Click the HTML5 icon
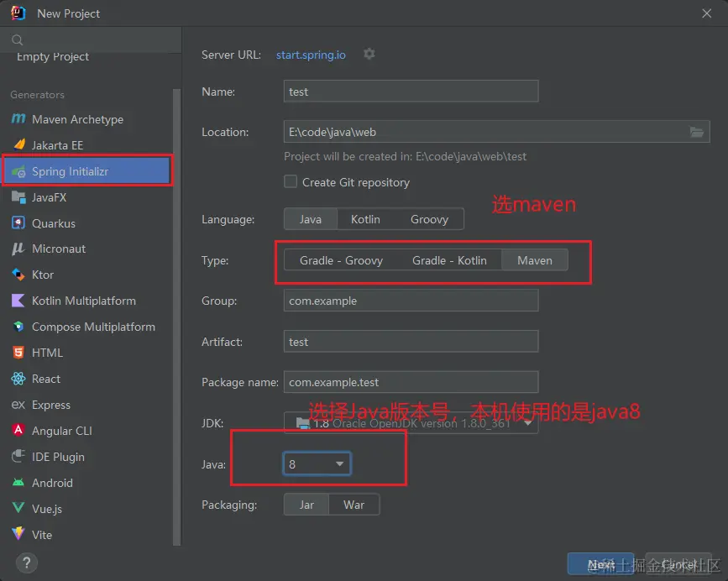Screen dimensions: 728x581 tap(18, 353)
